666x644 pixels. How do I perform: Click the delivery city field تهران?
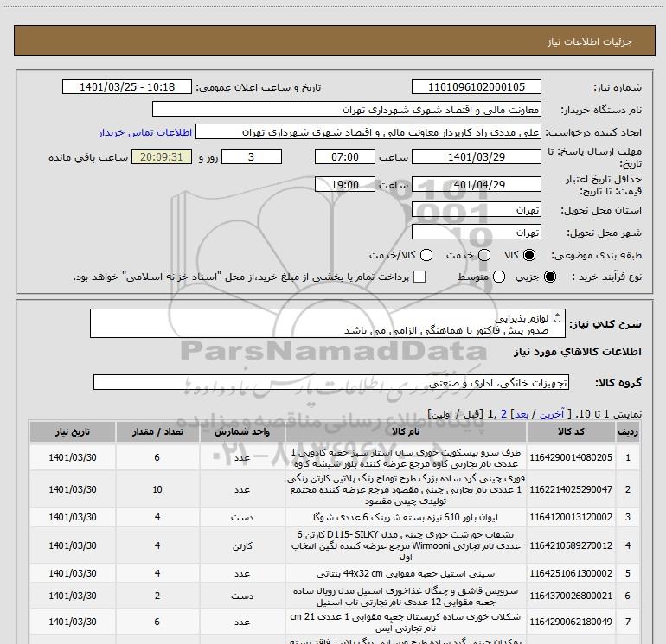tap(476, 233)
